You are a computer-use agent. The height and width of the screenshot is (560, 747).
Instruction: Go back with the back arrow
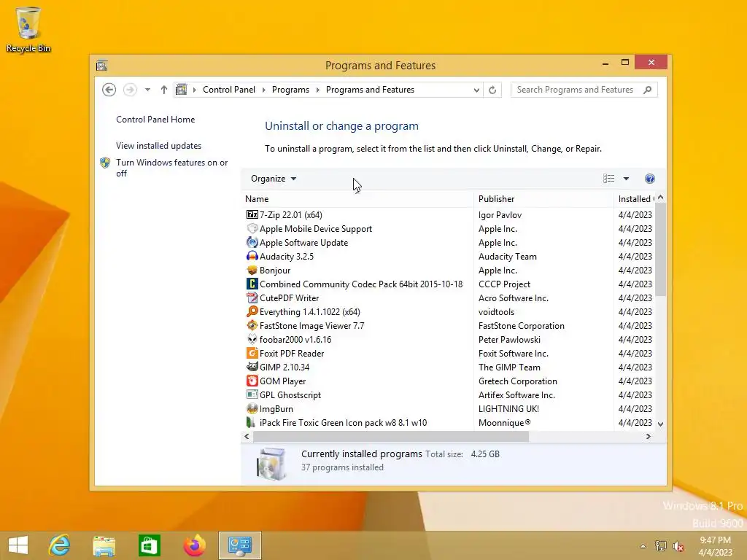pyautogui.click(x=109, y=90)
